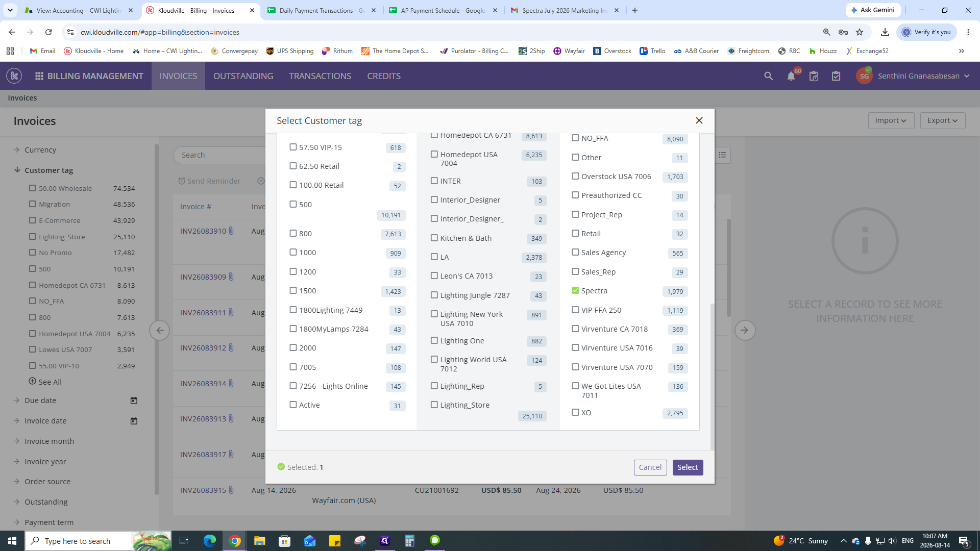This screenshot has width=980, height=551.
Task: Open the Calculator from the taskbar
Action: (x=410, y=541)
